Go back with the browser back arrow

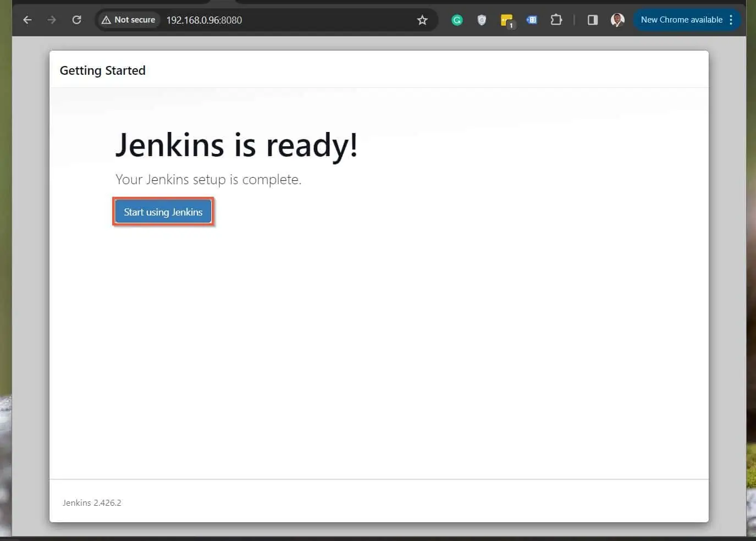pyautogui.click(x=27, y=20)
